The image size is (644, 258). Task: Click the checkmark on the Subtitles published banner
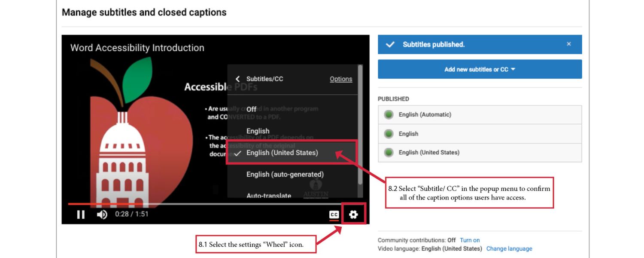pyautogui.click(x=391, y=44)
